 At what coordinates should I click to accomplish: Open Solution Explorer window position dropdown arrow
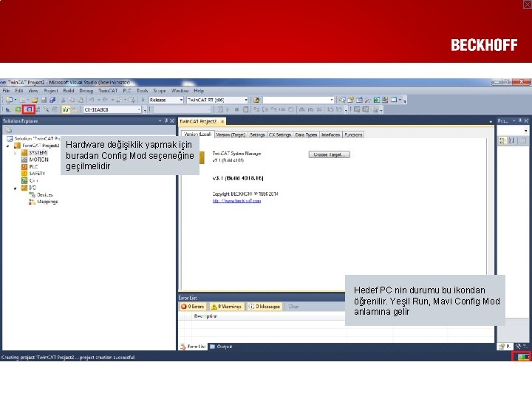160,120
